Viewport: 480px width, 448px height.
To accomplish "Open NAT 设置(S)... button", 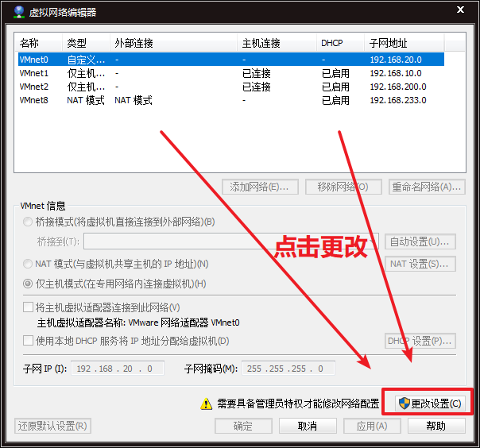I will [420, 264].
